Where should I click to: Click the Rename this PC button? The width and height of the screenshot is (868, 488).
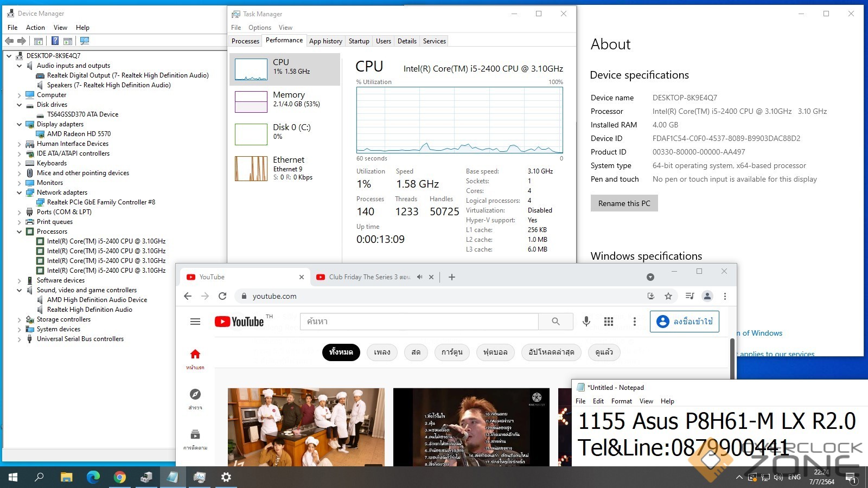pyautogui.click(x=624, y=203)
